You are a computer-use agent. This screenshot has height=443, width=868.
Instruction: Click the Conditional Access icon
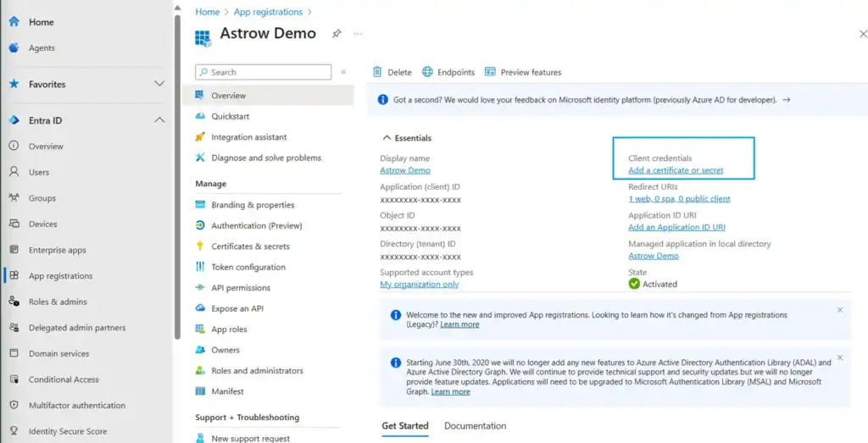click(x=14, y=379)
